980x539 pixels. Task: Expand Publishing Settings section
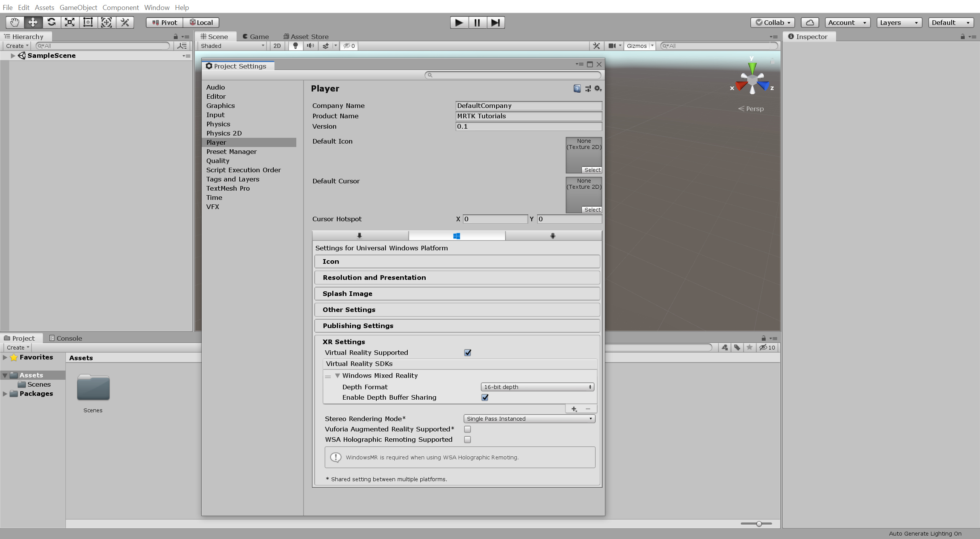pyautogui.click(x=457, y=326)
